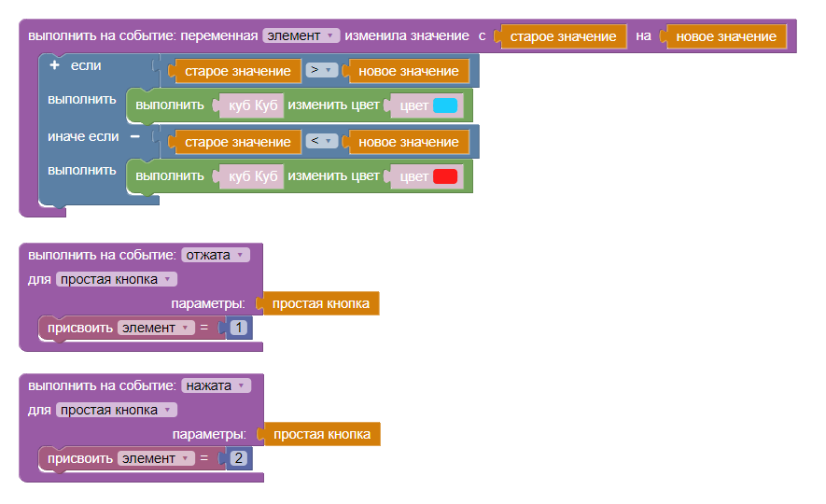826x504 pixels.
Task: Open the отжата event dropdown
Action: 216,255
